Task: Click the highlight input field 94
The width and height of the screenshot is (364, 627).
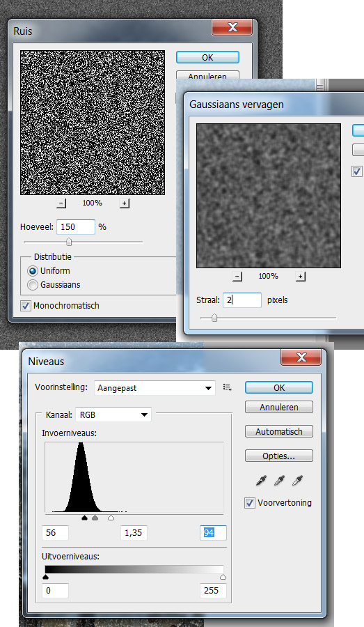Action: (x=213, y=533)
